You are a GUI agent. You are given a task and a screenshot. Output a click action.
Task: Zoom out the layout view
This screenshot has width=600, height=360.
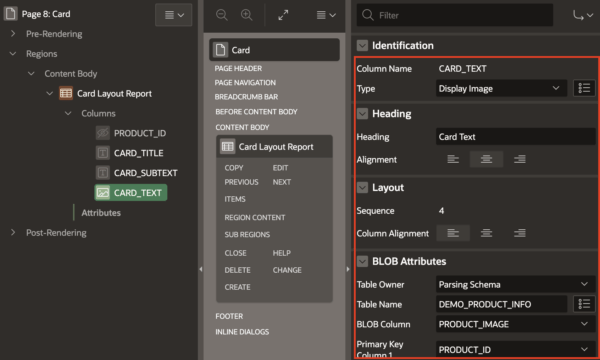[222, 15]
